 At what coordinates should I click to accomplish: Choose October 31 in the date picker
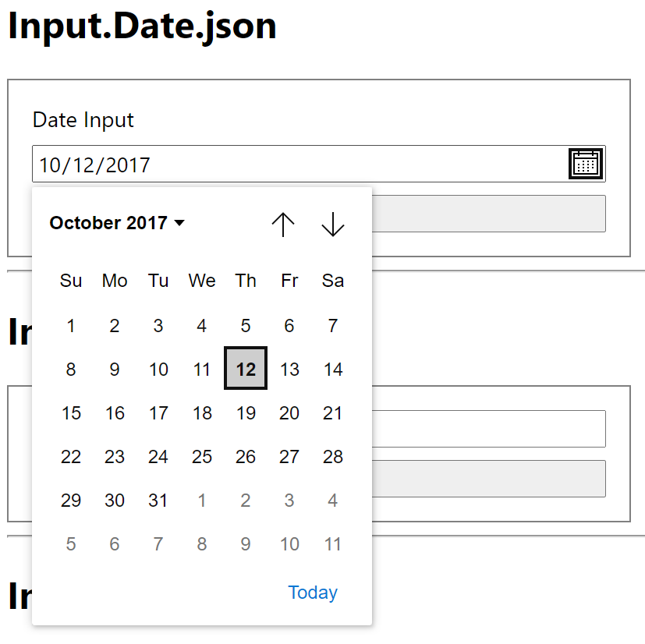pos(158,501)
